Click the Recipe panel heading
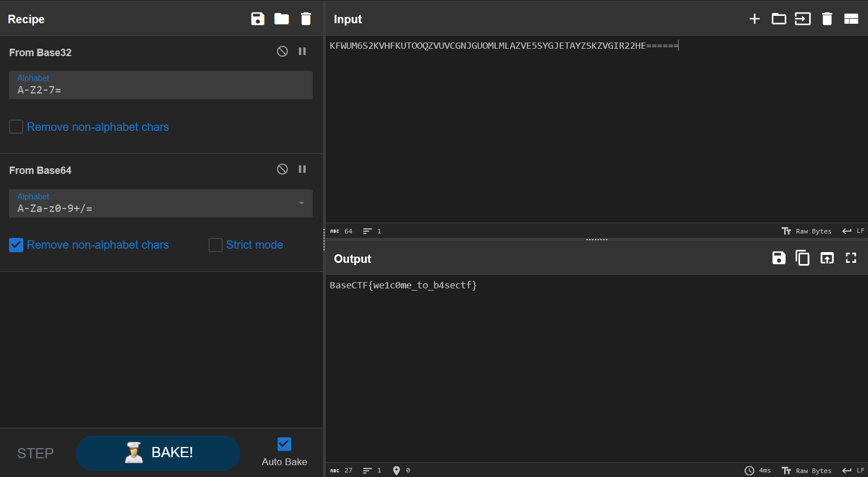The width and height of the screenshot is (868, 477). tap(26, 19)
